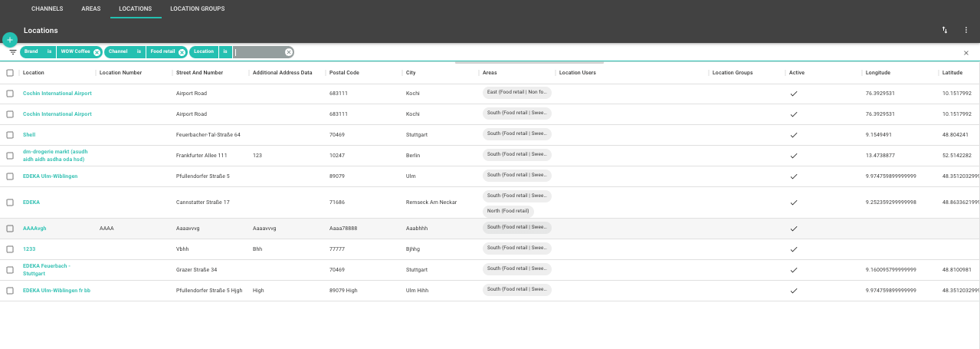Select the EDEKA Ulm-Wiblingen row checkbox
The height and width of the screenshot is (349, 980).
(10, 176)
